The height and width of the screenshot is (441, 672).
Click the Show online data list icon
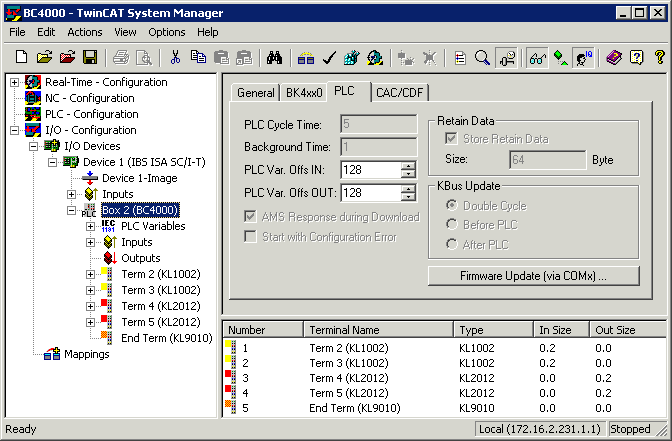pos(460,57)
